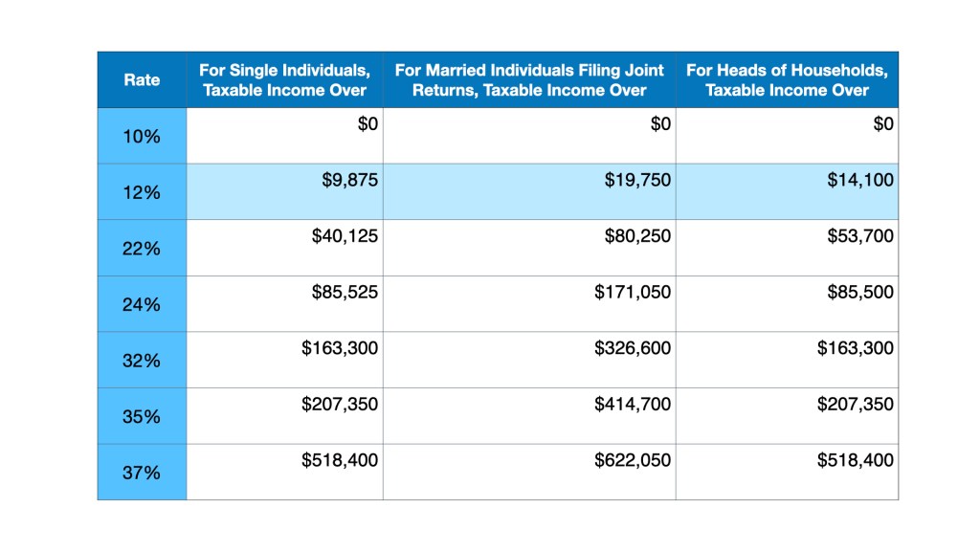Click the Rate column header

click(142, 80)
